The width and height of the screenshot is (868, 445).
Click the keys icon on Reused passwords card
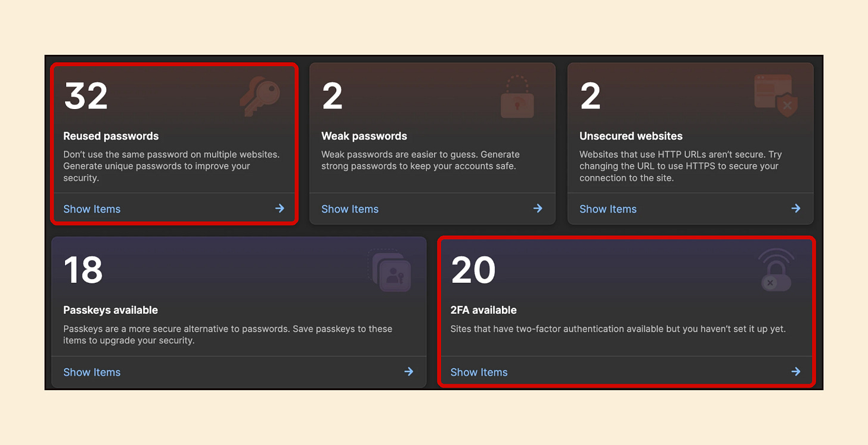260,97
